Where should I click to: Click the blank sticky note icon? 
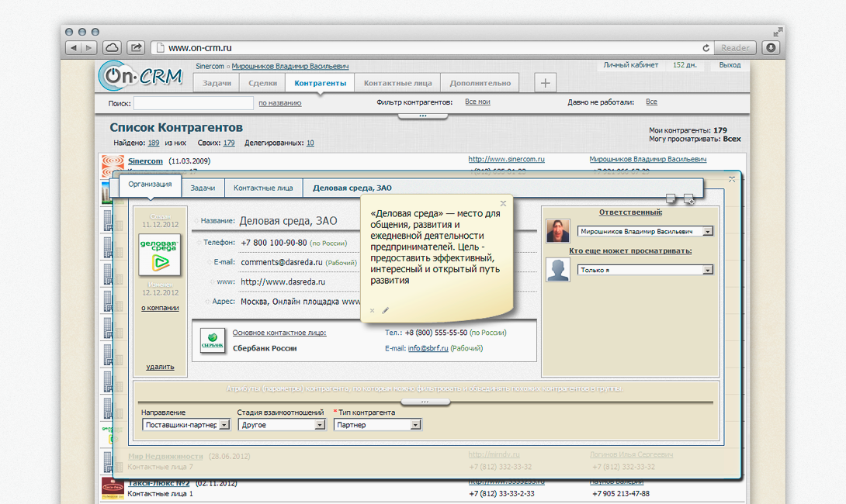(671, 198)
